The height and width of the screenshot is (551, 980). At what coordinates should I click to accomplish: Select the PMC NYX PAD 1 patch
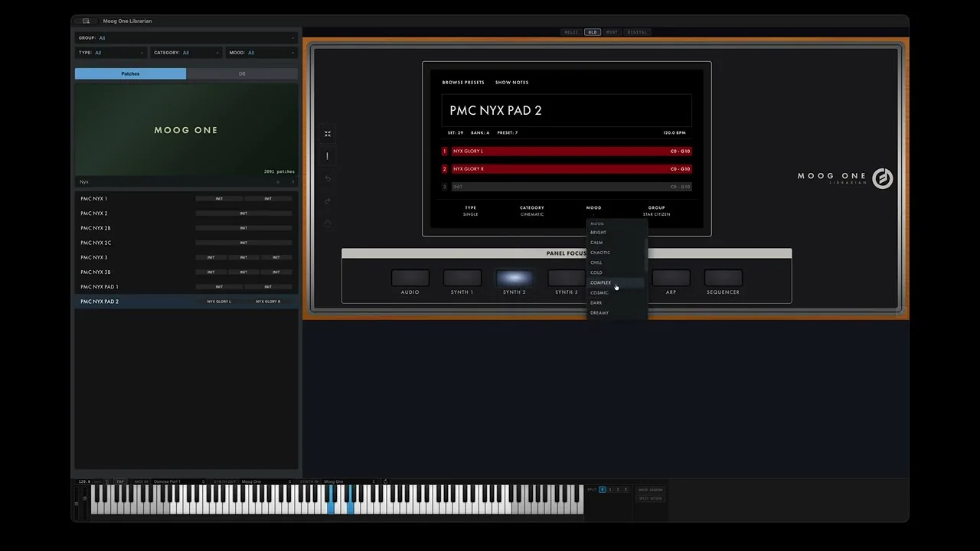pos(186,287)
